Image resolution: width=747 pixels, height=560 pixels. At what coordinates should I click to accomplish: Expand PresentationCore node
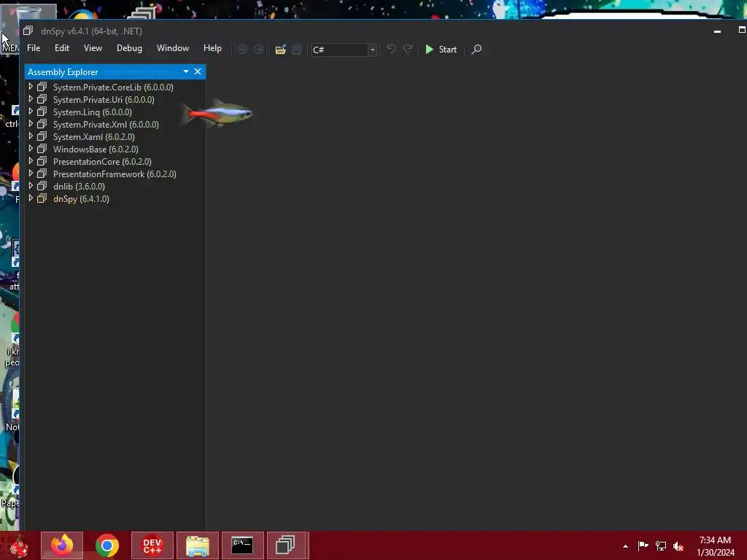pos(31,161)
